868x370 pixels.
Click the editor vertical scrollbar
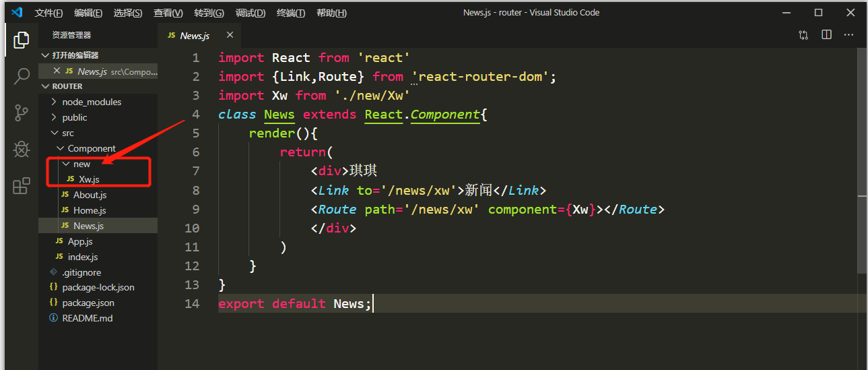(863, 162)
